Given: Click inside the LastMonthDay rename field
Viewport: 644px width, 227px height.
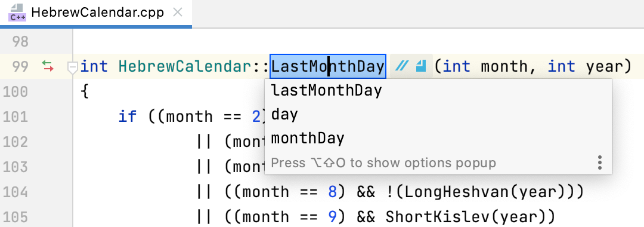Looking at the screenshot, I should tap(328, 66).
